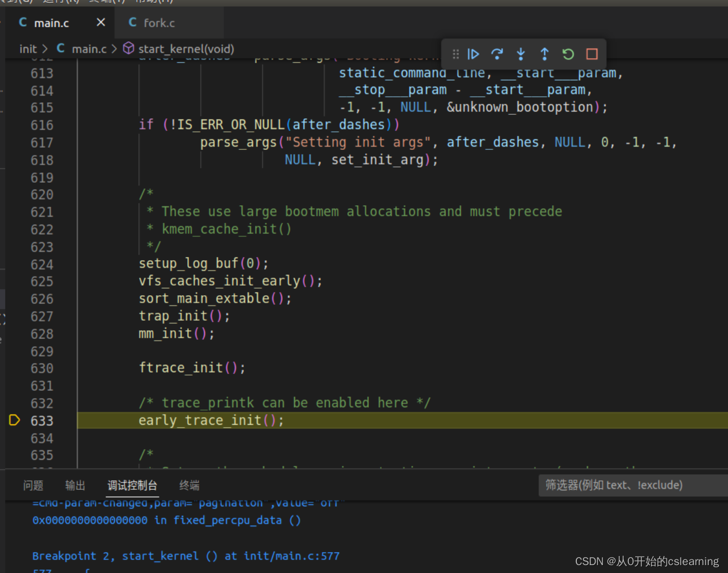728x573 pixels.
Task: Open the start_kernel(void) symbol breadcrumb
Action: click(x=187, y=49)
